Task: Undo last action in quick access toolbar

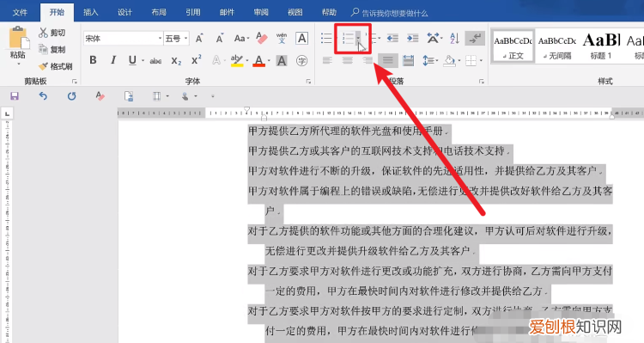Action: pyautogui.click(x=43, y=96)
